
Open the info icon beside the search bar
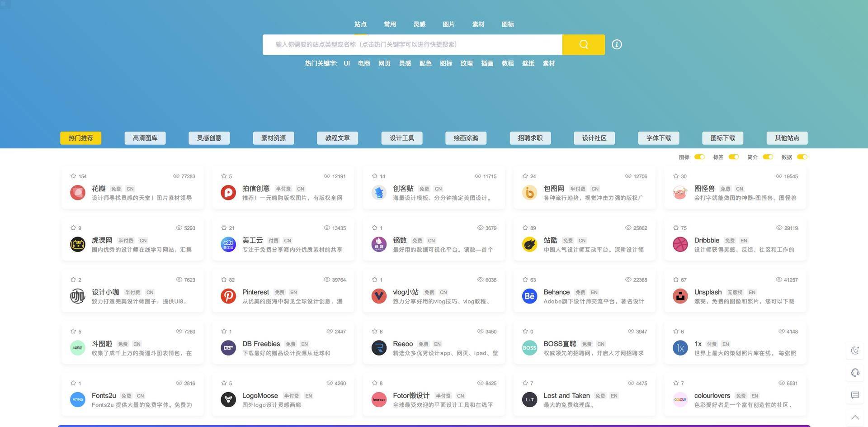[617, 44]
